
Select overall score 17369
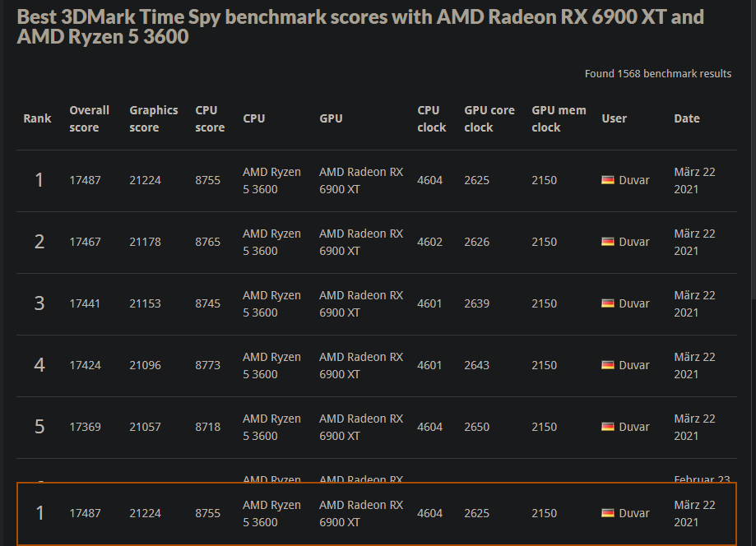point(85,427)
